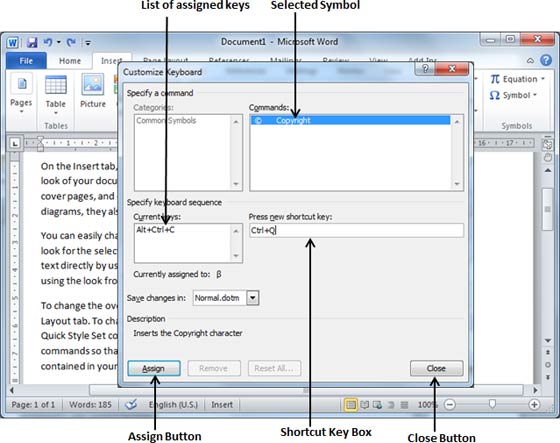The height and width of the screenshot is (443, 560).
Task: Click the vertical scrollbar down arrow in Word
Action: coord(548,340)
